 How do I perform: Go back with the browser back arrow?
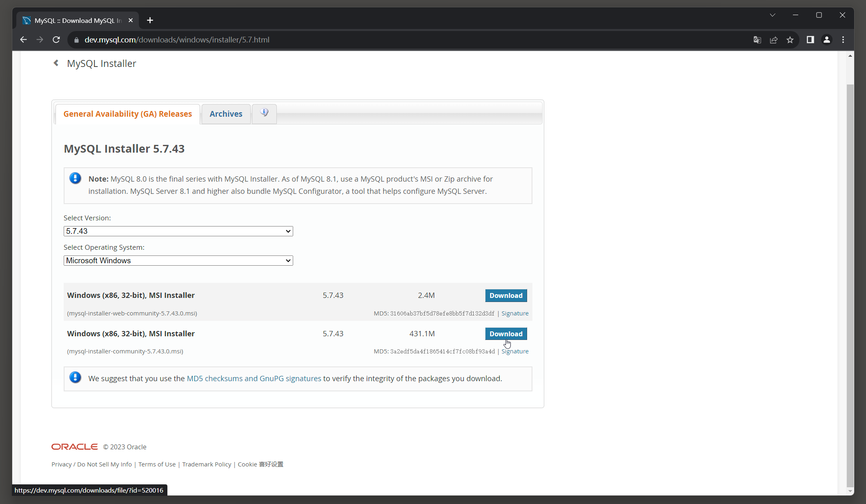23,40
